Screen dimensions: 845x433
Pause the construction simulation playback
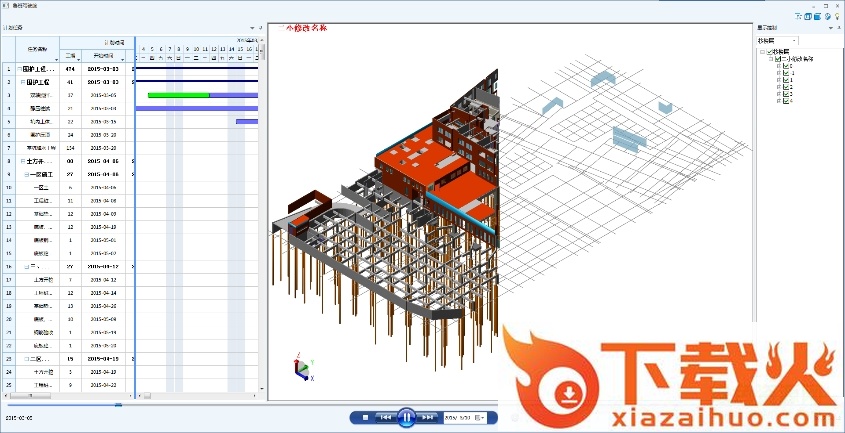point(406,416)
